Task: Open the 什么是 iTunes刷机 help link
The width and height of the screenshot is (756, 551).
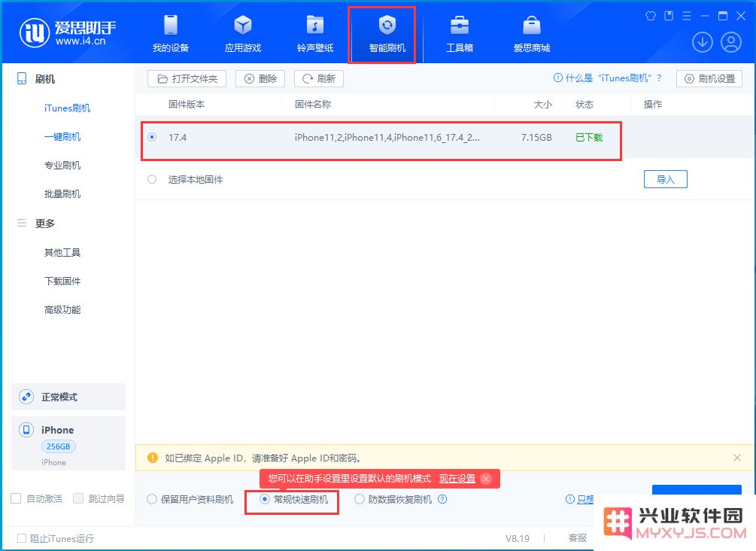Action: coord(608,78)
